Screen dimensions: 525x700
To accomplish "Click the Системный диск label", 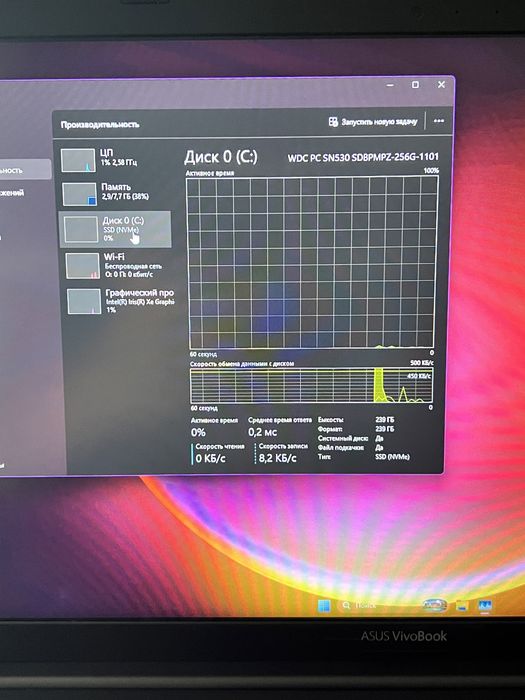I will pos(343,438).
